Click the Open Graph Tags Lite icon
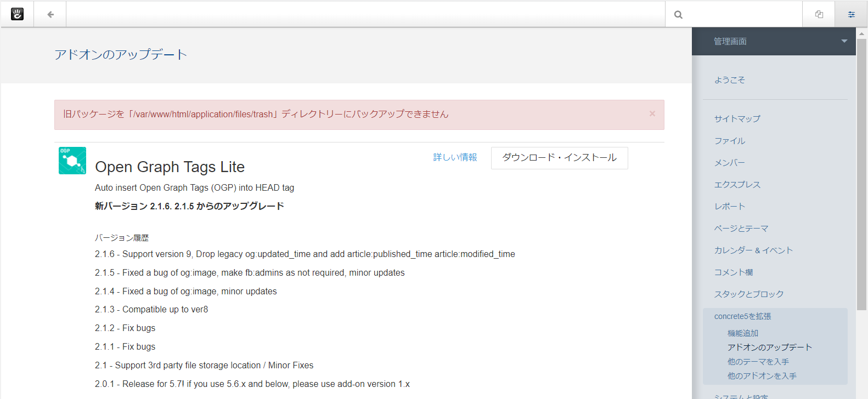Image resolution: width=868 pixels, height=399 pixels. pyautogui.click(x=72, y=161)
